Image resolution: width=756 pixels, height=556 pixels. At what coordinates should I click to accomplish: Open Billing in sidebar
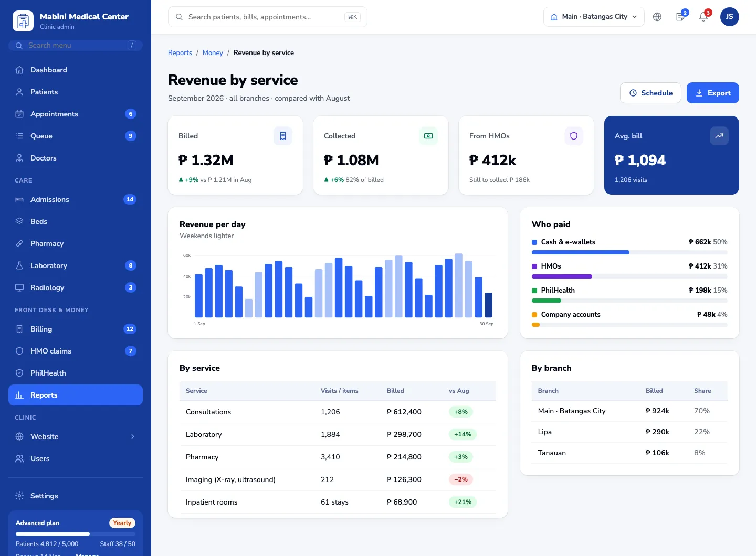coord(76,329)
